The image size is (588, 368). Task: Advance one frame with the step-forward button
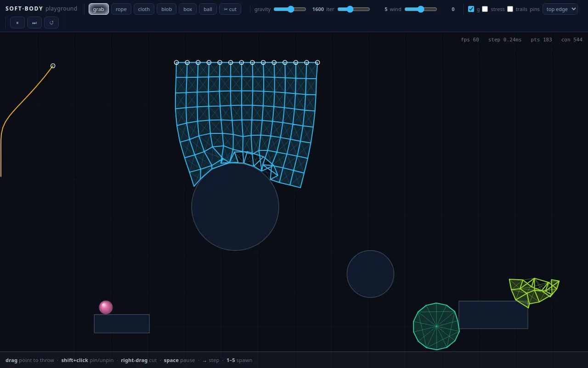pos(34,23)
